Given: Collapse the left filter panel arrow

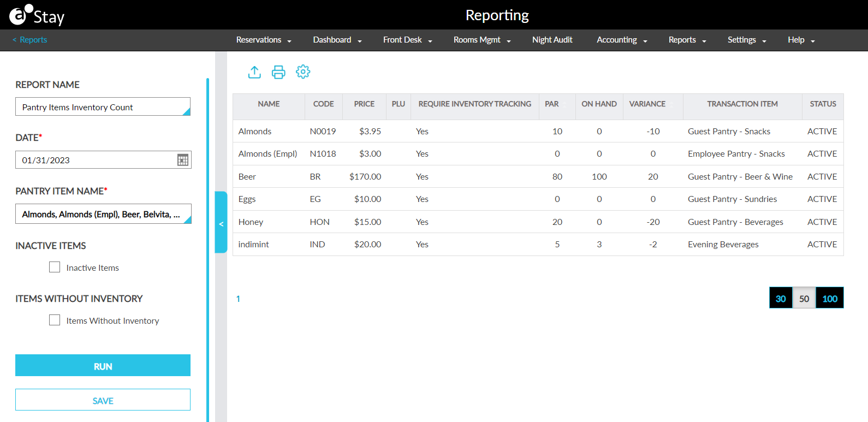Looking at the screenshot, I should tap(221, 224).
